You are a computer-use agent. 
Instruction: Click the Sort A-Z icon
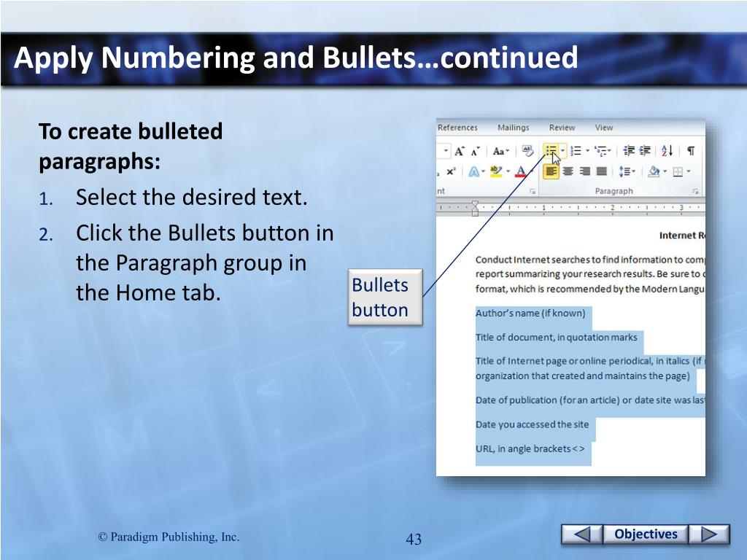tap(667, 151)
